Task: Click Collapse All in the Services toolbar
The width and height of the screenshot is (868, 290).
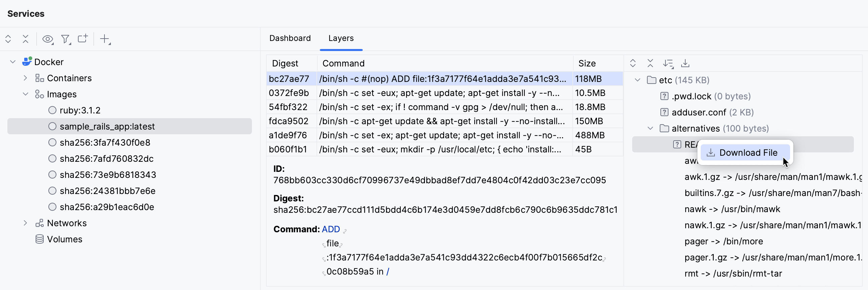Action: point(26,39)
